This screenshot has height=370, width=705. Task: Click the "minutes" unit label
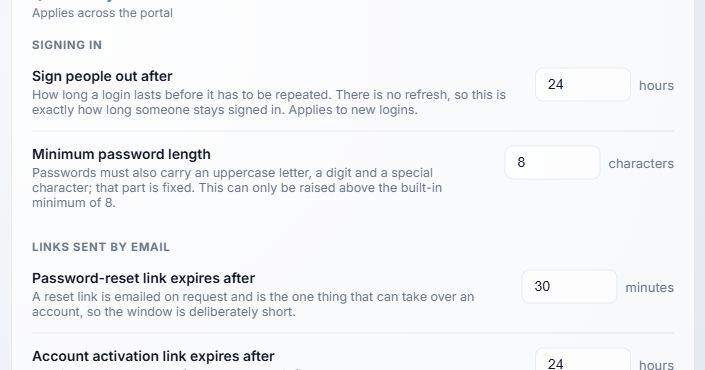pos(650,288)
